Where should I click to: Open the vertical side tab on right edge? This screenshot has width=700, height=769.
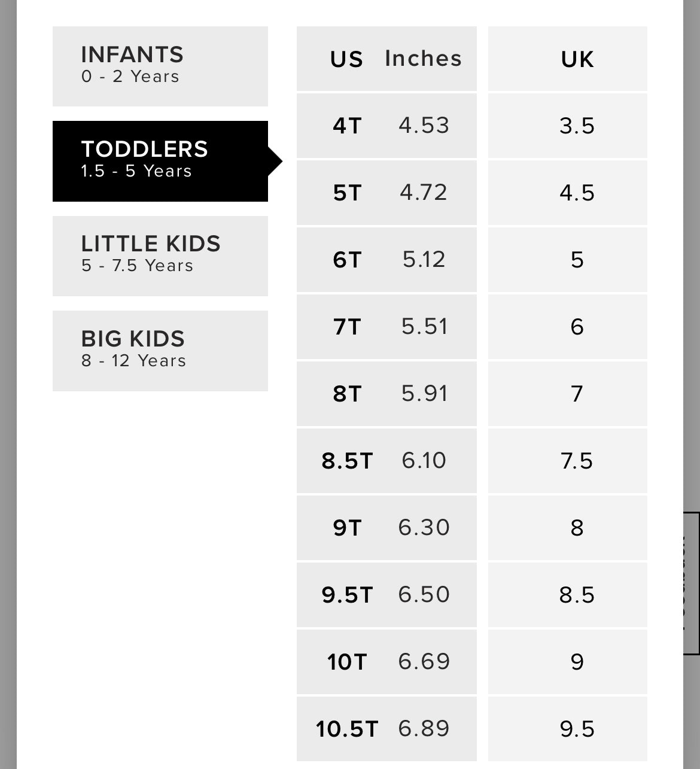692,583
